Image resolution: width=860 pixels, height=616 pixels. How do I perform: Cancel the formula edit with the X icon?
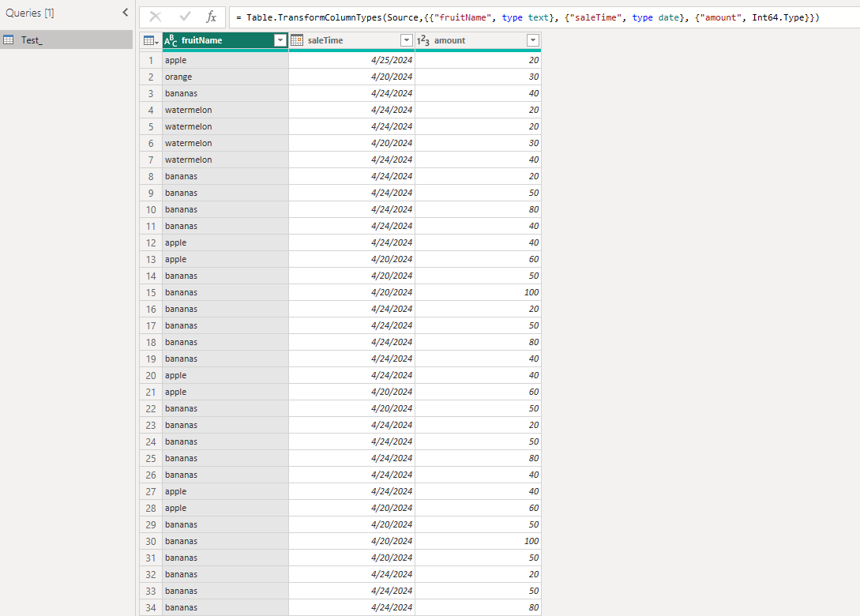(x=156, y=17)
